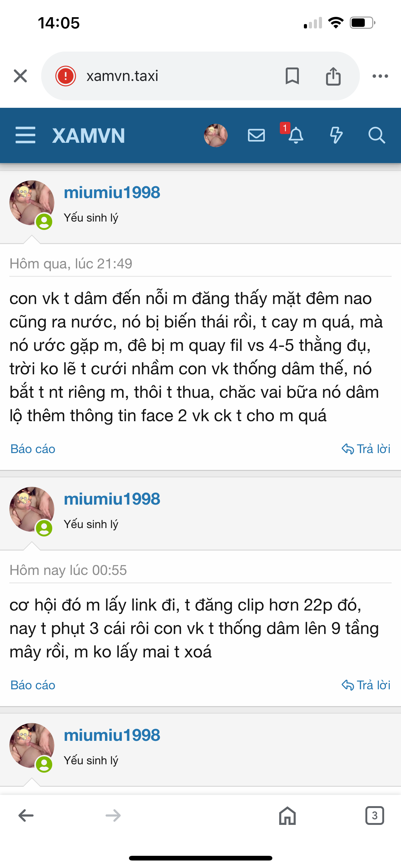Tap Trả lời under the 00:55 post
This screenshot has height=868, width=401.
tap(366, 685)
